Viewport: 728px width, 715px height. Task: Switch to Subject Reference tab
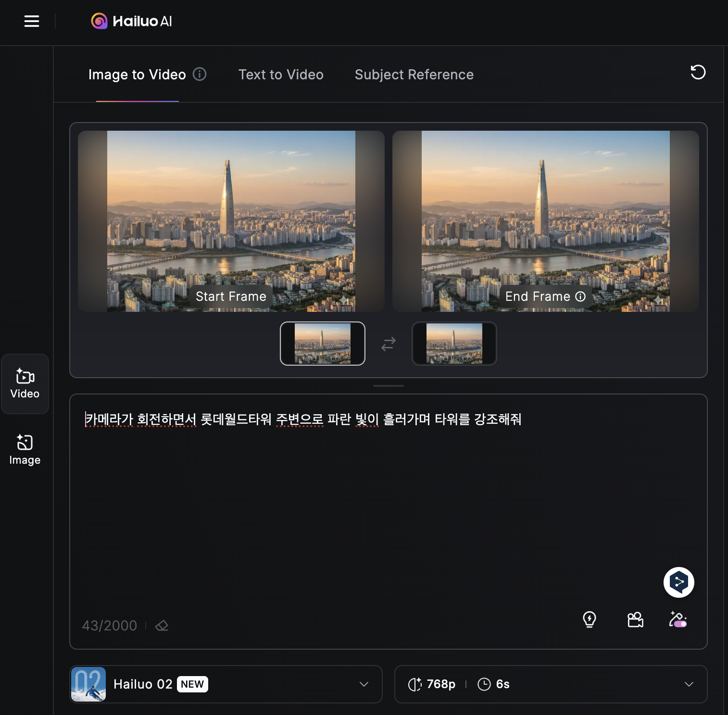click(x=414, y=74)
